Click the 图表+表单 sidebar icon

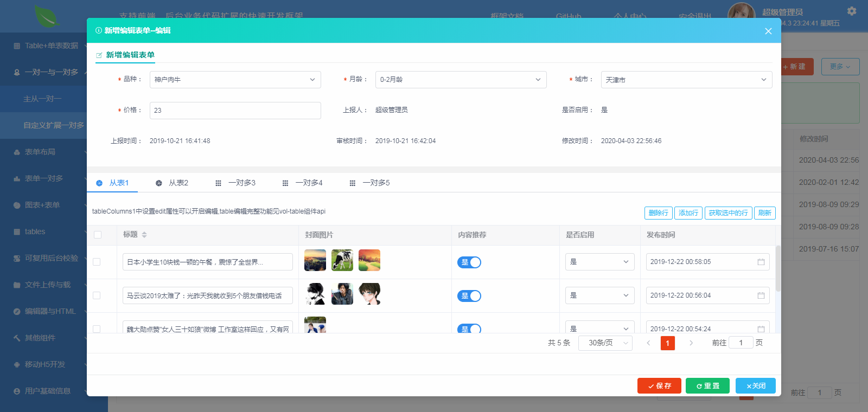(x=17, y=205)
